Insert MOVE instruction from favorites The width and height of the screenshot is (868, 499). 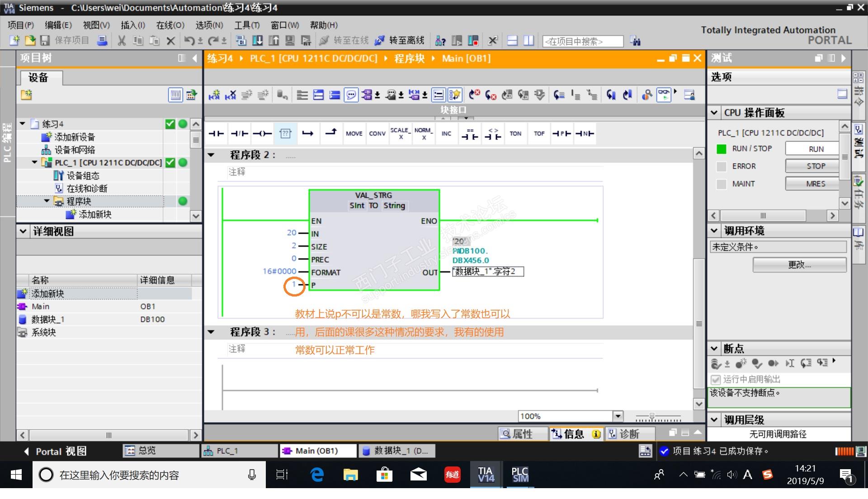pos(354,133)
